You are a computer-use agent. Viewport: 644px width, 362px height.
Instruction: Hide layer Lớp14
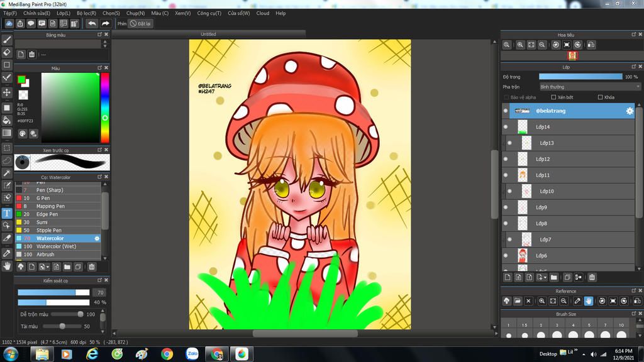[506, 127]
